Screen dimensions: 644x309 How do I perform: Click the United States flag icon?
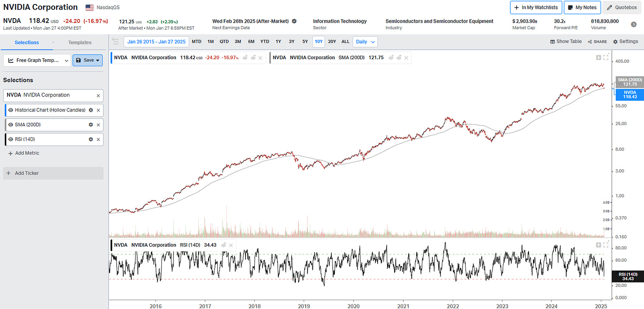click(x=89, y=8)
